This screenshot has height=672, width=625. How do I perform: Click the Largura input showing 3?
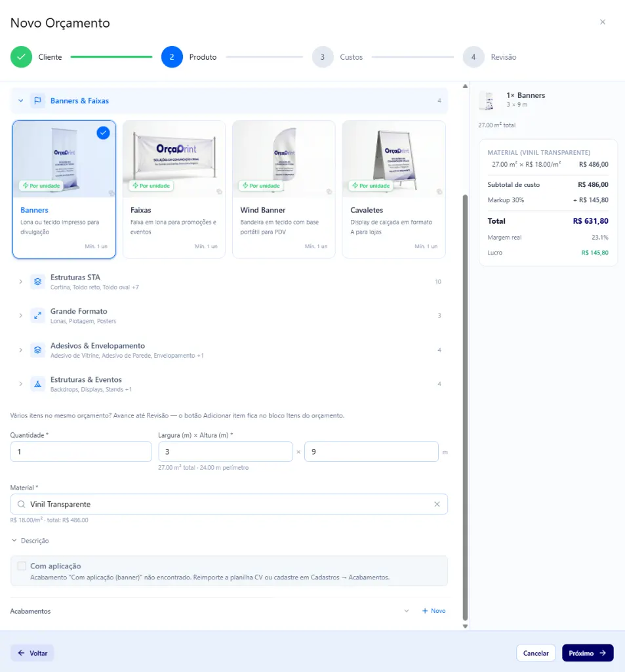pos(226,451)
